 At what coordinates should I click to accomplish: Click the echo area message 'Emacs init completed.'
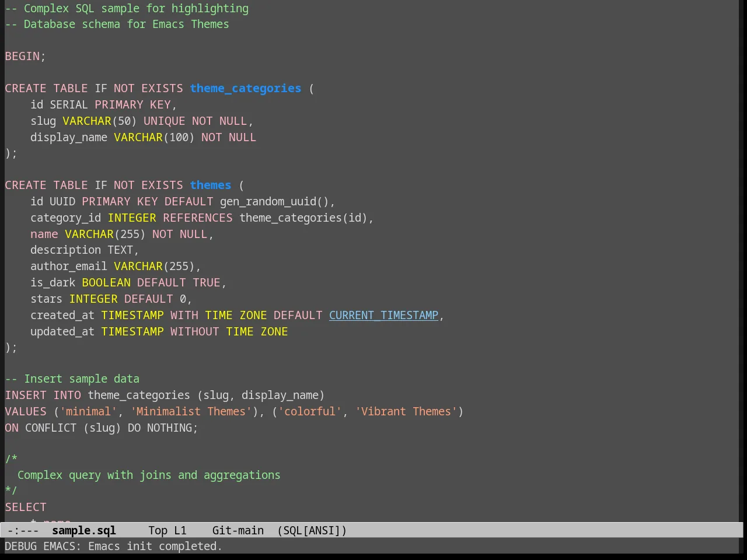click(155, 546)
